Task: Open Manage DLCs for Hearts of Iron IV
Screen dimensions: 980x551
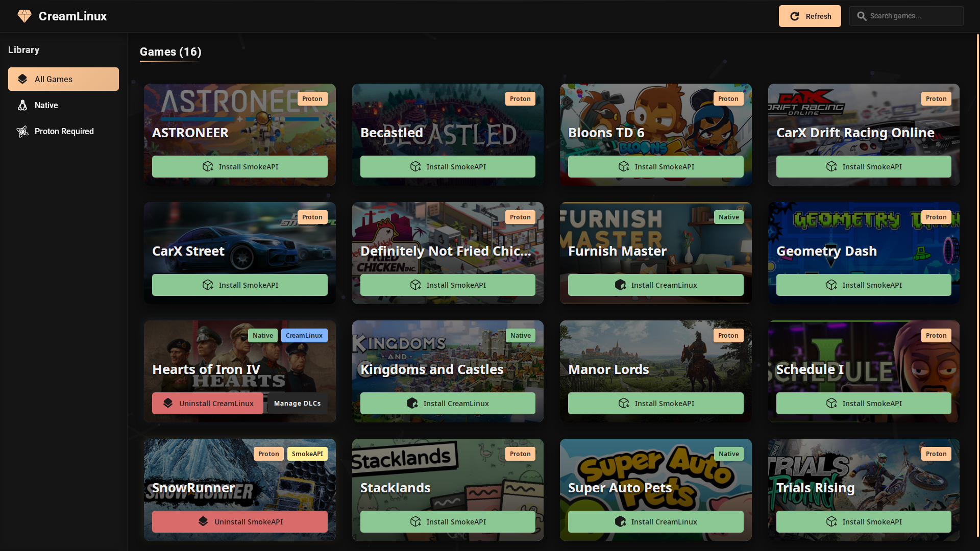Action: tap(297, 403)
